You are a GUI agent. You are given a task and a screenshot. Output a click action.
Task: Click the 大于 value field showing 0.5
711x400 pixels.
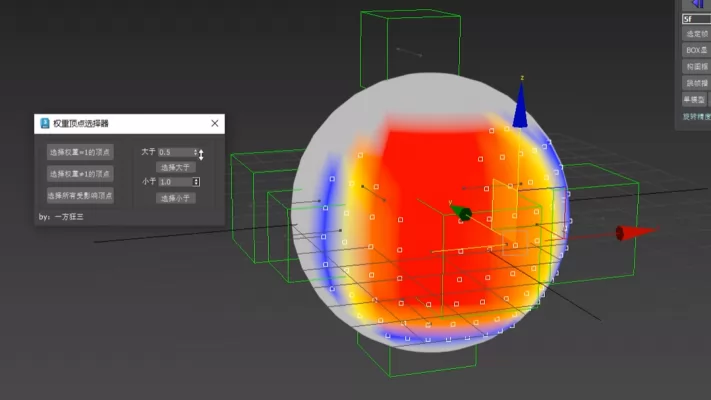[x=176, y=152]
